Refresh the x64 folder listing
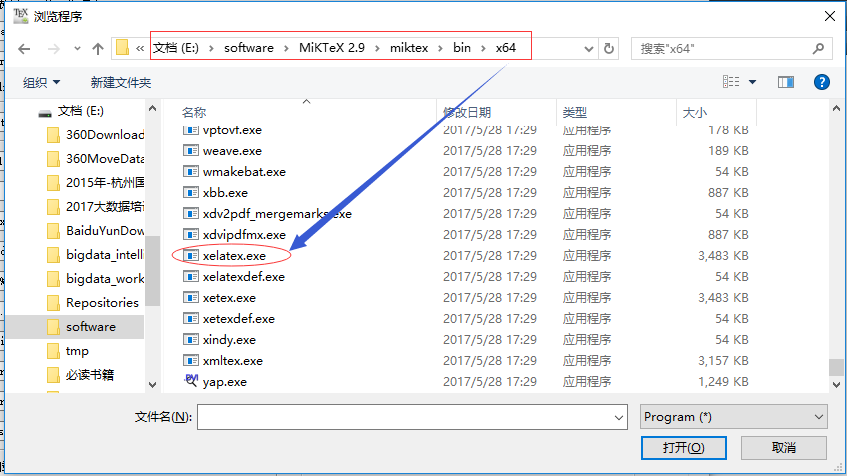847x476 pixels. [x=609, y=49]
